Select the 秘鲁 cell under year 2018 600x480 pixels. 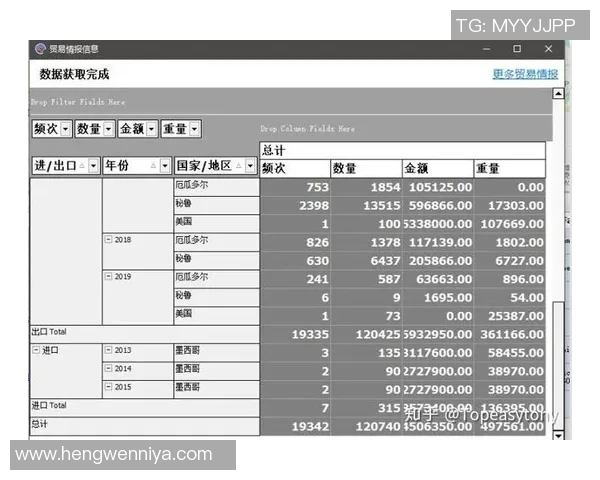coord(217,261)
